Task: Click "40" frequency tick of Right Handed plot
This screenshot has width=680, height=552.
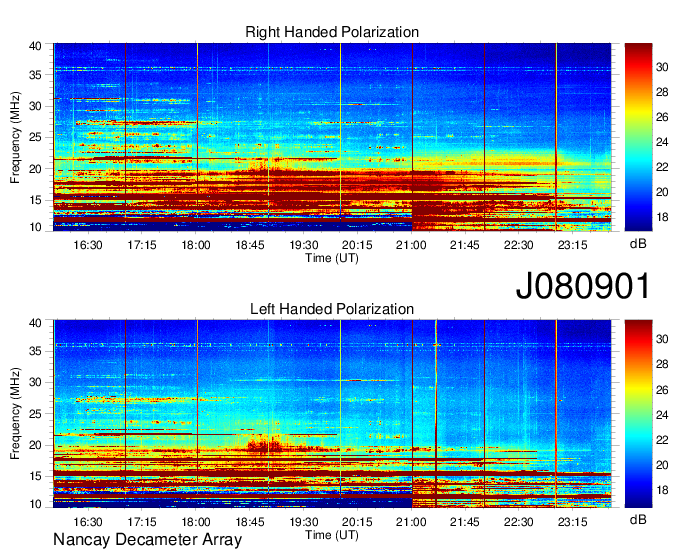Action: pyautogui.click(x=36, y=46)
